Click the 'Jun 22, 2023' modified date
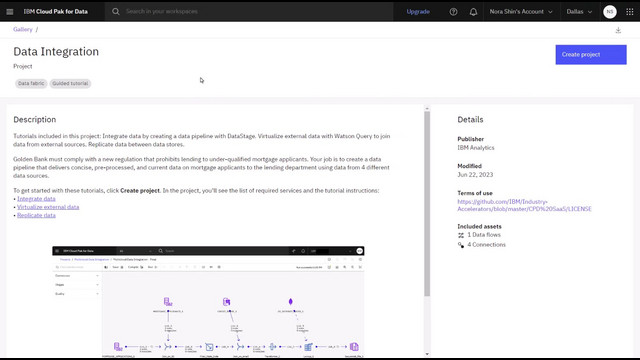 [x=475, y=175]
